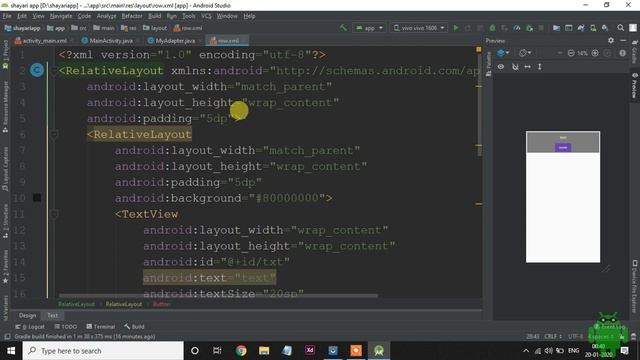Click the horizontal editor scrollbar
Viewport: 640px width, 360px height.
tap(218, 296)
